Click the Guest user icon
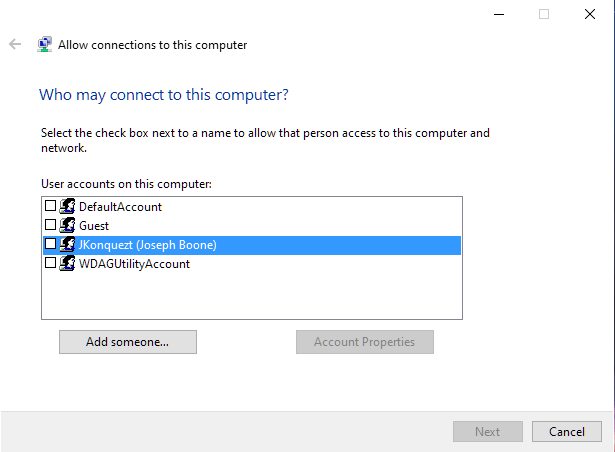The height and width of the screenshot is (452, 615). click(68, 225)
